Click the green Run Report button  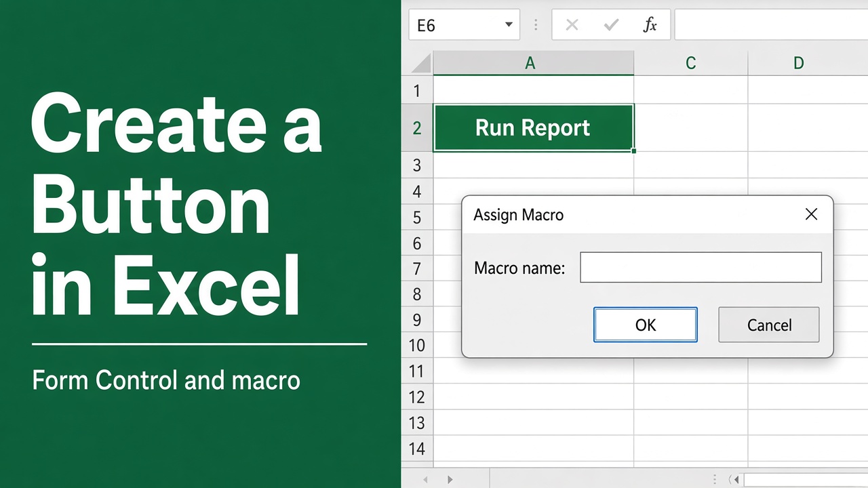coord(533,127)
